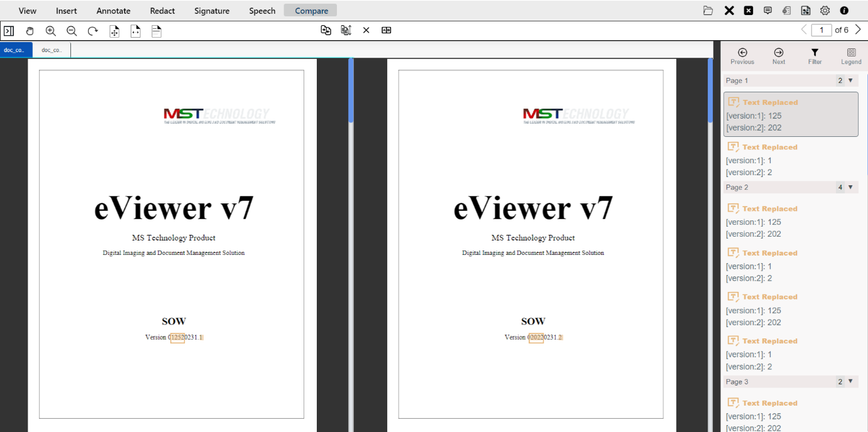The height and width of the screenshot is (432, 868).
Task: Rotate the page clockwise
Action: point(93,31)
